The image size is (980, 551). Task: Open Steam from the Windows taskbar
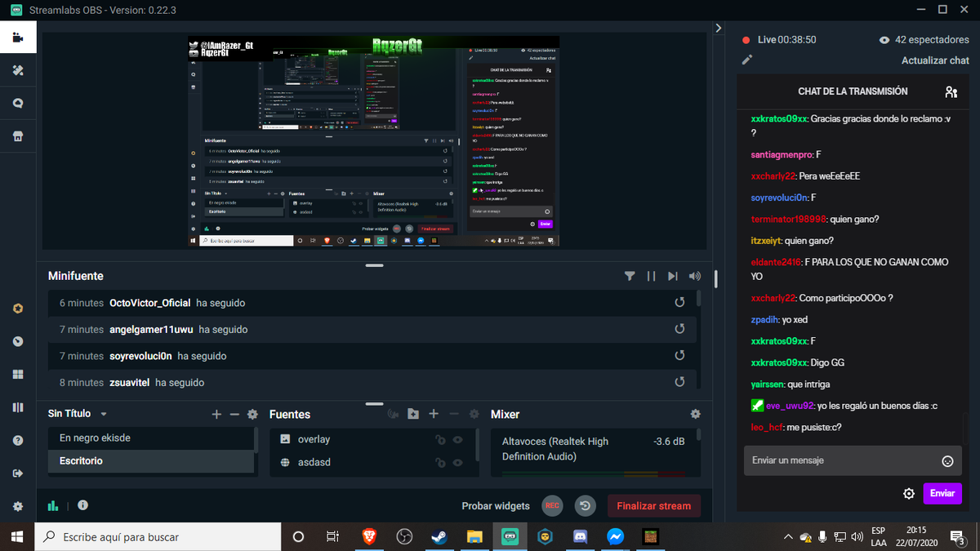[440, 537]
